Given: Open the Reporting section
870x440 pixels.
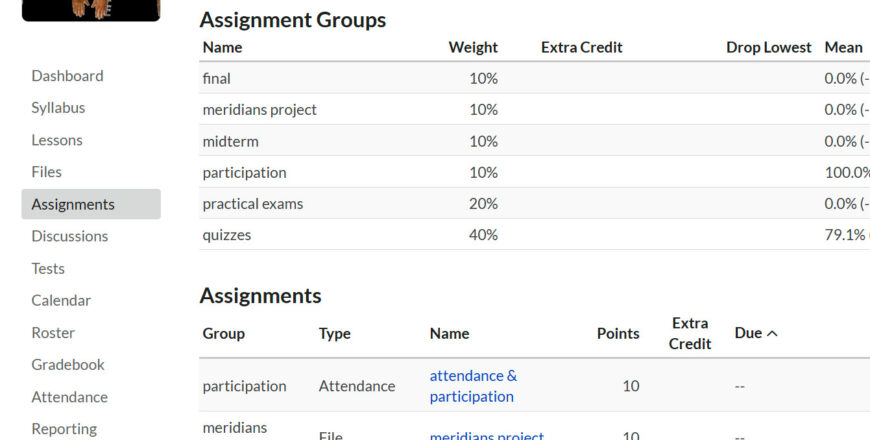Looking at the screenshot, I should 64,429.
